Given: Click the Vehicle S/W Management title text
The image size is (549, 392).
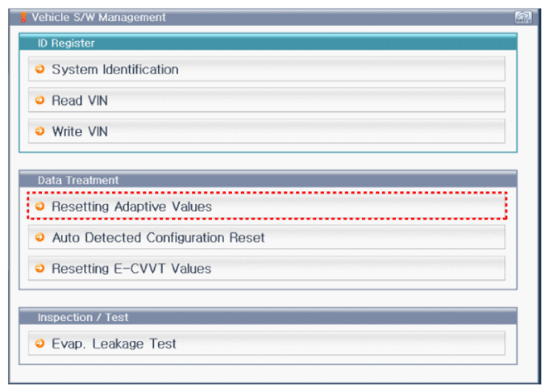Looking at the screenshot, I should pos(98,17).
